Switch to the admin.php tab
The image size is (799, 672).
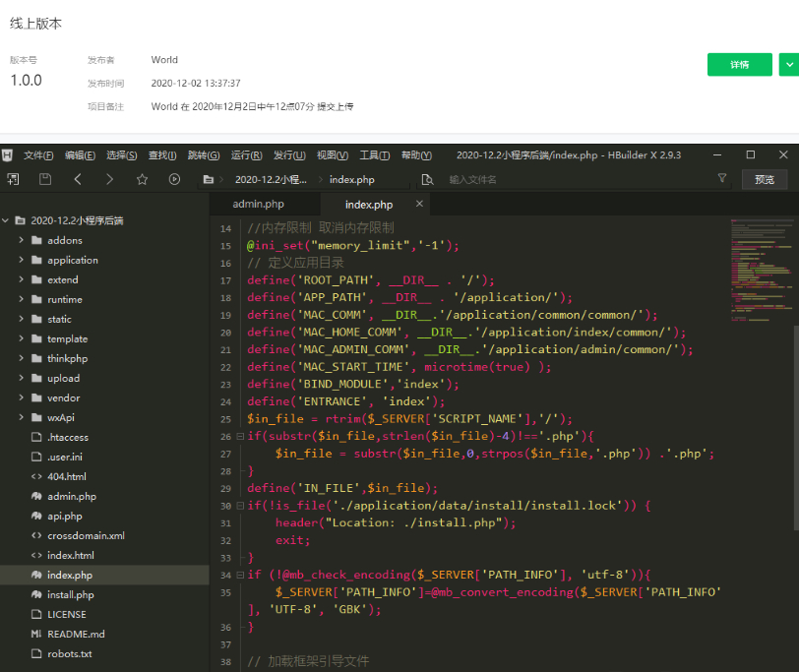pyautogui.click(x=259, y=204)
